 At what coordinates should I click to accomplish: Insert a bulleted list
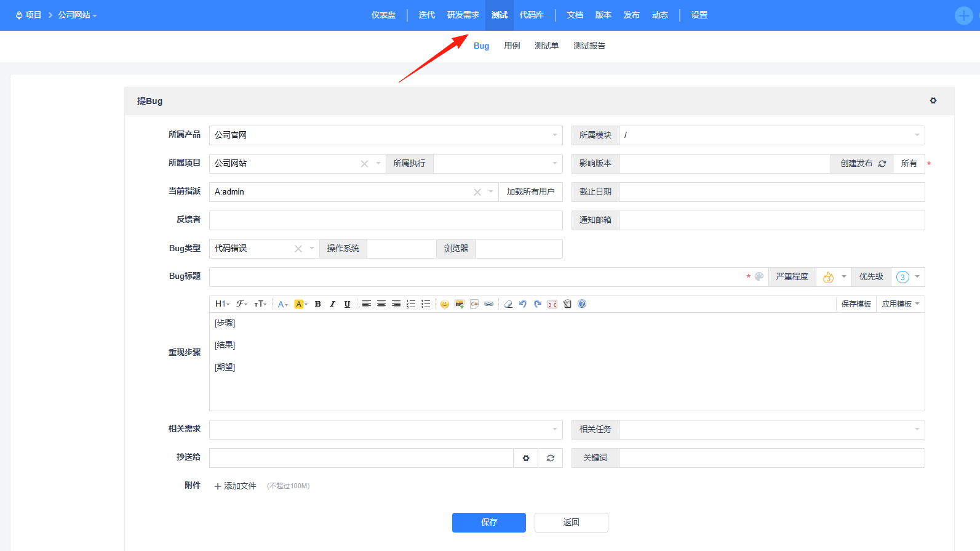tap(426, 304)
